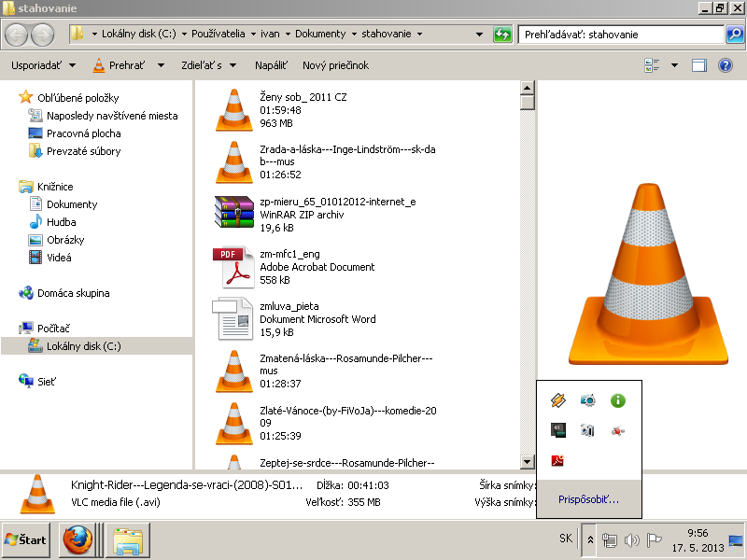This screenshot has height=560, width=747.
Task: Open the view options dropdown arrow
Action: click(674, 65)
